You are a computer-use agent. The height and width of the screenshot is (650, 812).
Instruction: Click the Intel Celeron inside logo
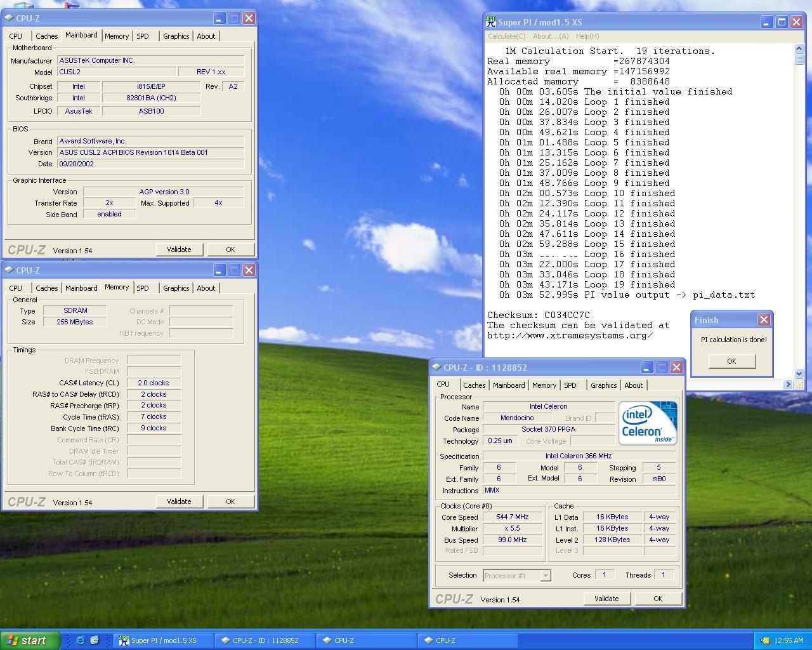pyautogui.click(x=648, y=423)
